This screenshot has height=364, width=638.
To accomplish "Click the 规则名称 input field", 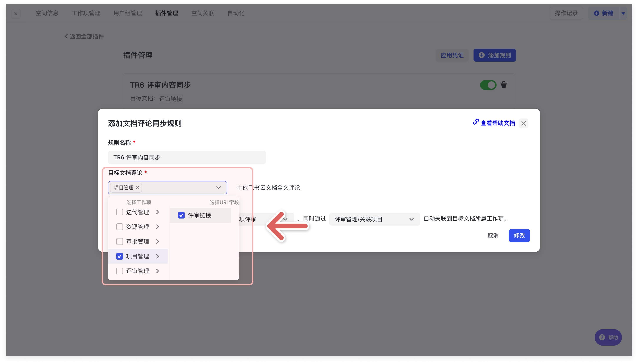I will [187, 157].
